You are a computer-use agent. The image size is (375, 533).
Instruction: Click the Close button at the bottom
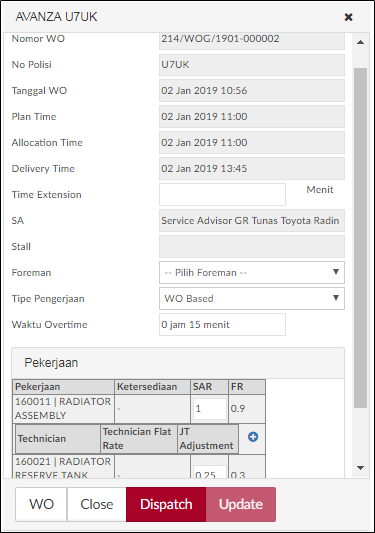coord(97,504)
